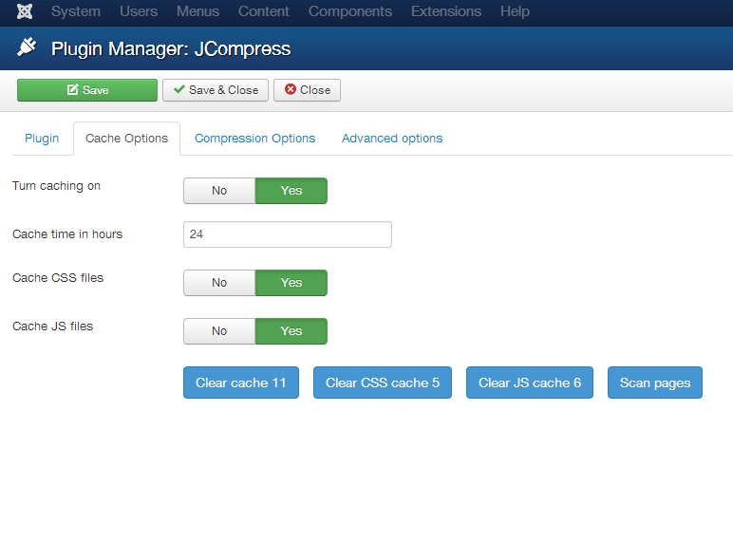Set Cache JS files to No
The height and width of the screenshot is (560, 733).
[219, 331]
